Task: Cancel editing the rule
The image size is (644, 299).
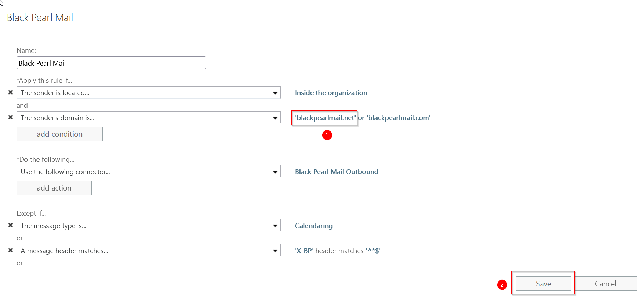Action: click(x=605, y=284)
